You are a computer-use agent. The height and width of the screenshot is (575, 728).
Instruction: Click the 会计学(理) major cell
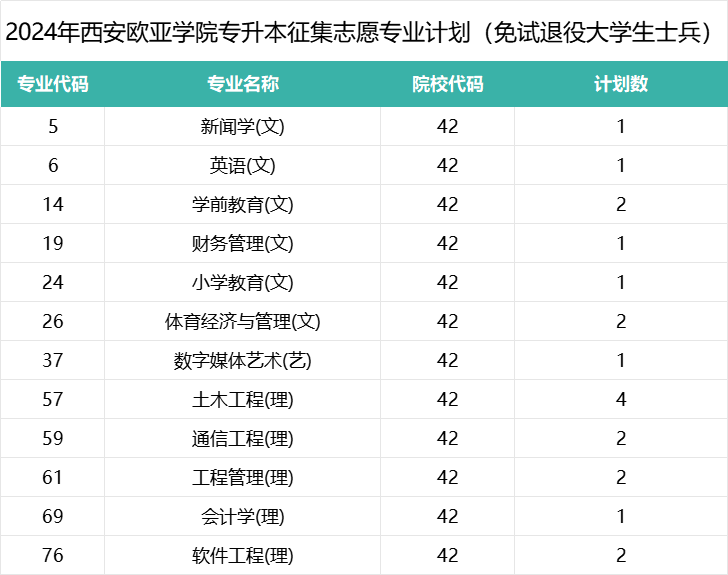tap(243, 516)
